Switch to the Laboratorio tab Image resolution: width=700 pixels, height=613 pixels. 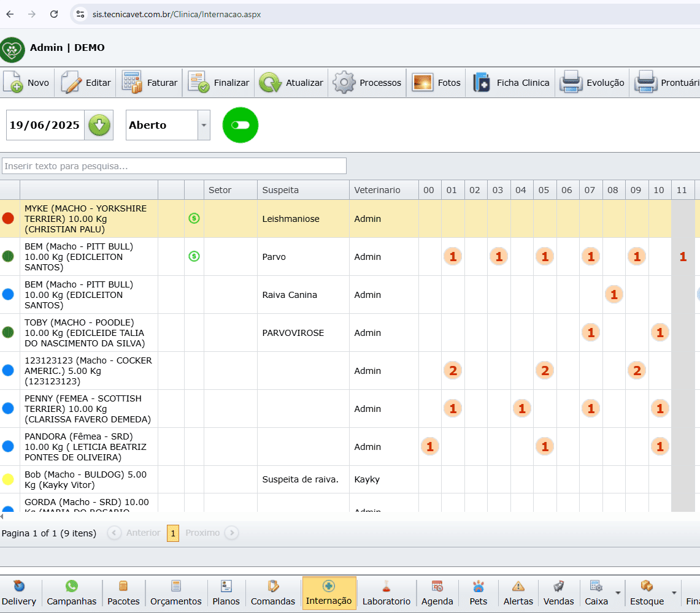(386, 593)
